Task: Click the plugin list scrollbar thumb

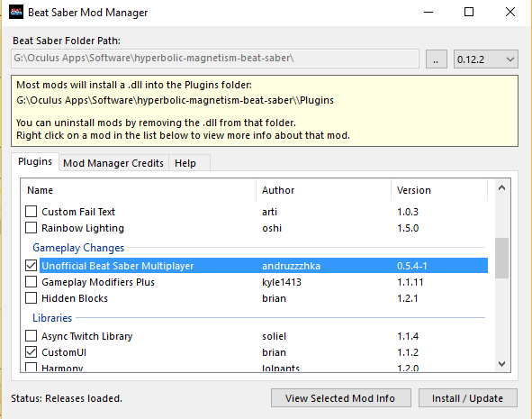Action: pyautogui.click(x=501, y=258)
